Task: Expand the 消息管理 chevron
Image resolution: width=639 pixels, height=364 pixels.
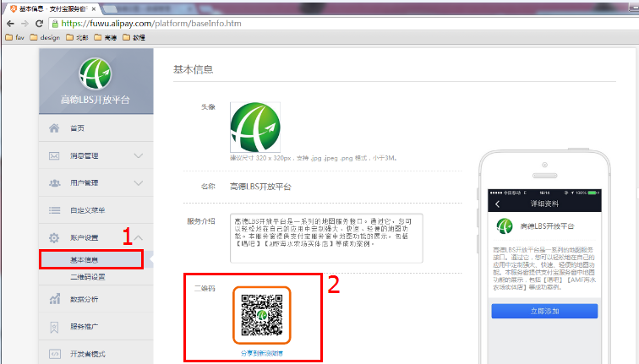Action: (x=139, y=156)
